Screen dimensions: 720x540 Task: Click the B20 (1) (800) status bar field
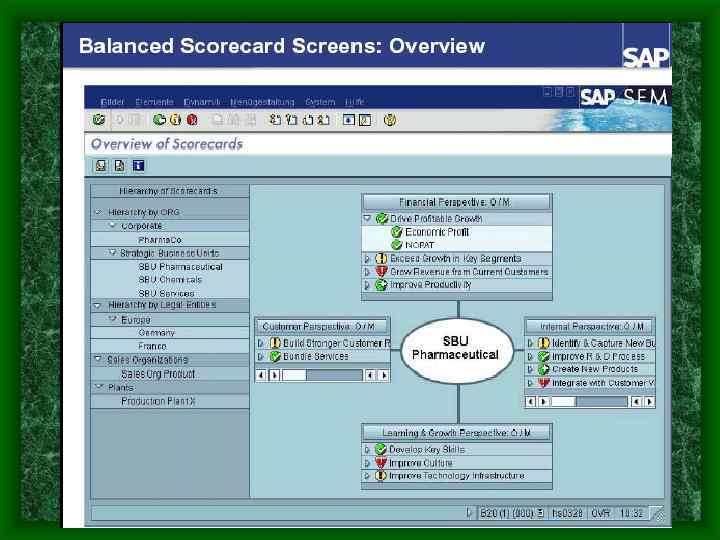512,513
